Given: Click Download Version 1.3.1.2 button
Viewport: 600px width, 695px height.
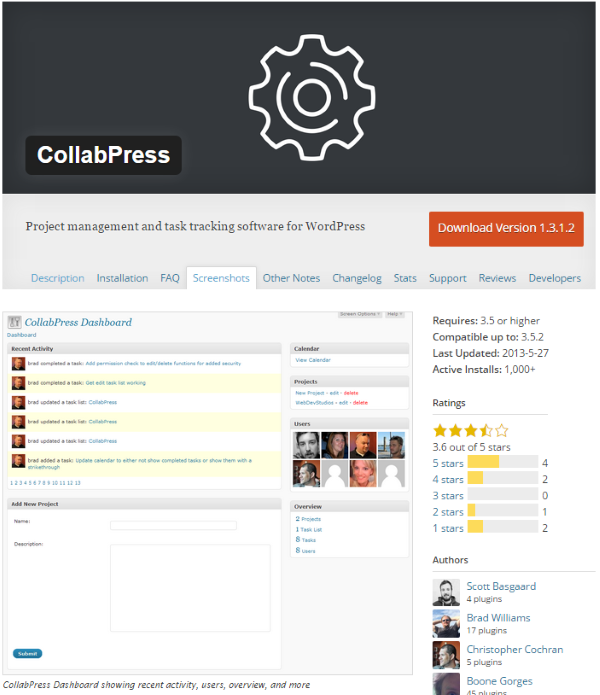Looking at the screenshot, I should click(x=506, y=229).
